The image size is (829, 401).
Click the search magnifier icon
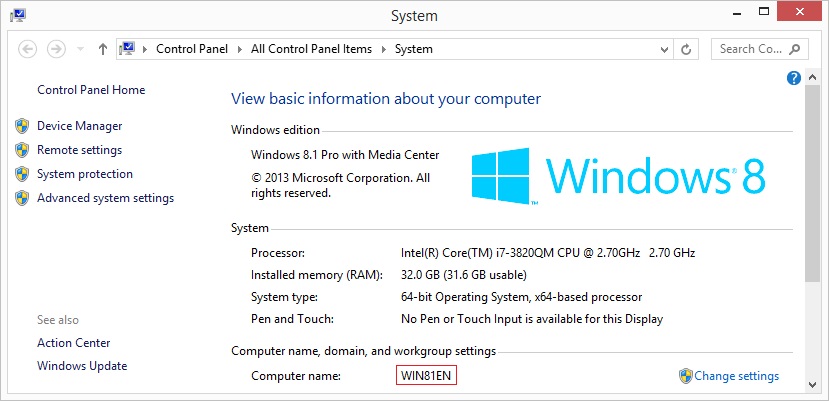(x=795, y=49)
